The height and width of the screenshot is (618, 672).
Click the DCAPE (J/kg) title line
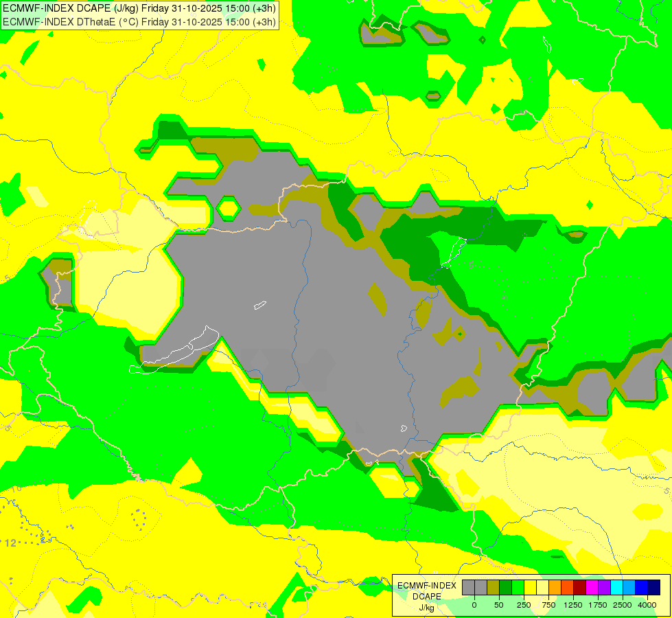tap(139, 8)
